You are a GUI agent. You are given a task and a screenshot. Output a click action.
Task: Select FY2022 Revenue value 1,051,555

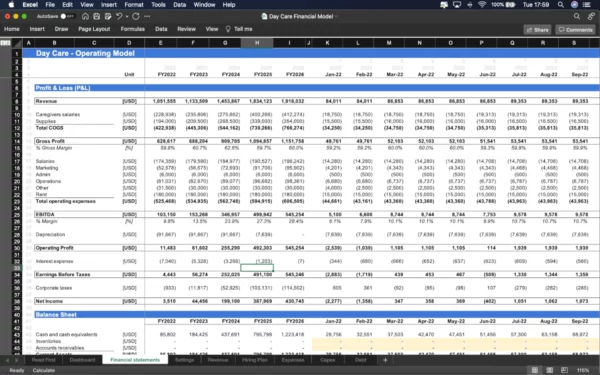coord(164,101)
